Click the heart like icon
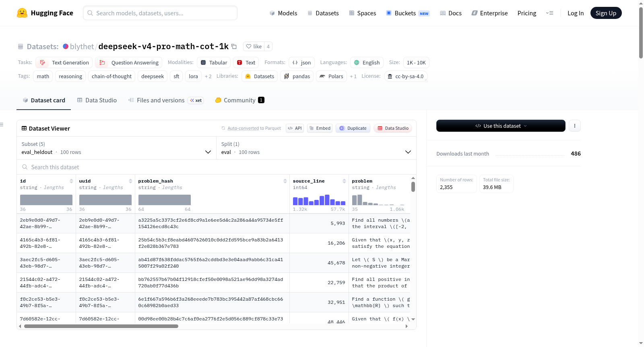This screenshot has height=347, width=644. (249, 46)
